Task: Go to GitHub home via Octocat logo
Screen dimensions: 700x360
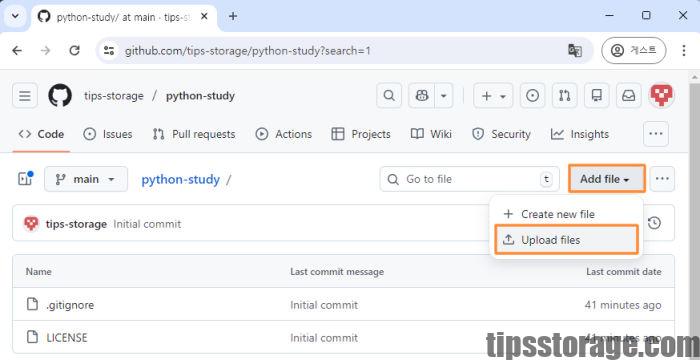Action: 60,96
